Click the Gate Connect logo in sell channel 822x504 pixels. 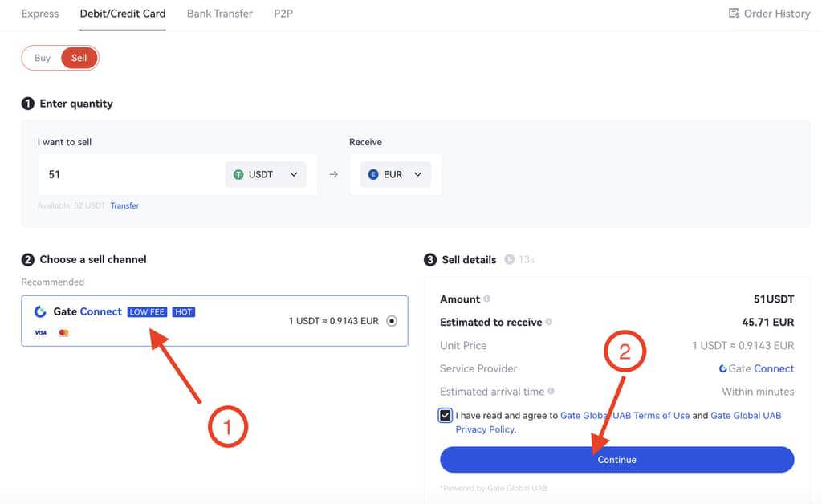[x=40, y=311]
